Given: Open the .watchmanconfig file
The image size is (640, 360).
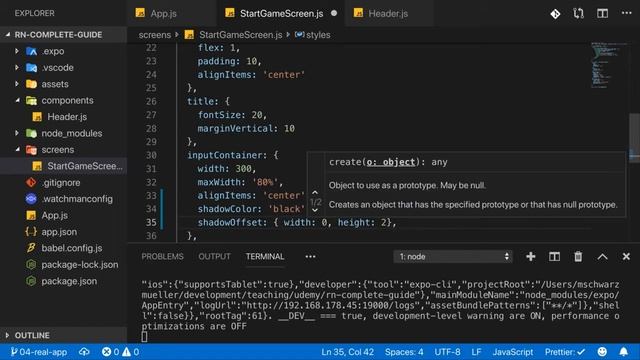Looking at the screenshot, I should coord(77,199).
